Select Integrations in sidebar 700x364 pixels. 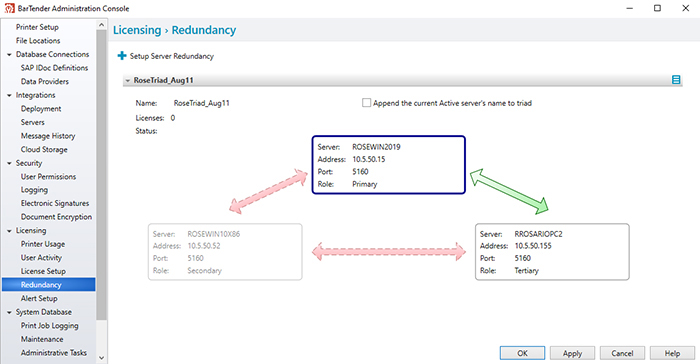pos(35,95)
